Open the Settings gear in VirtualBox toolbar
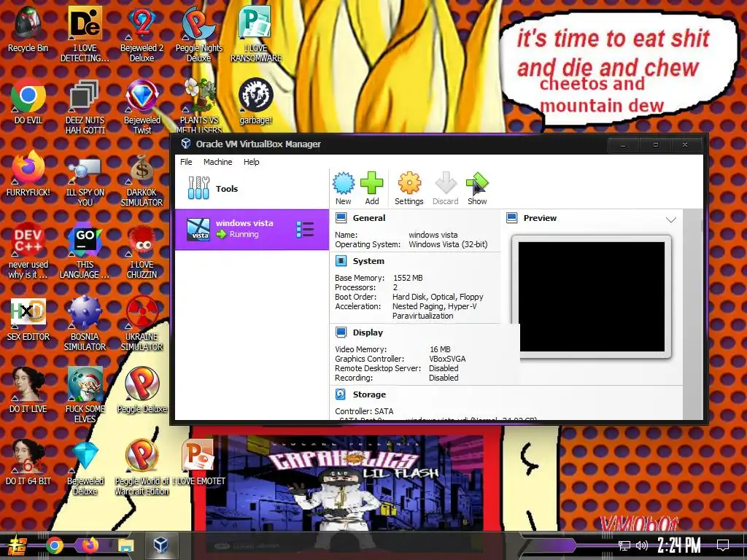 tap(409, 183)
